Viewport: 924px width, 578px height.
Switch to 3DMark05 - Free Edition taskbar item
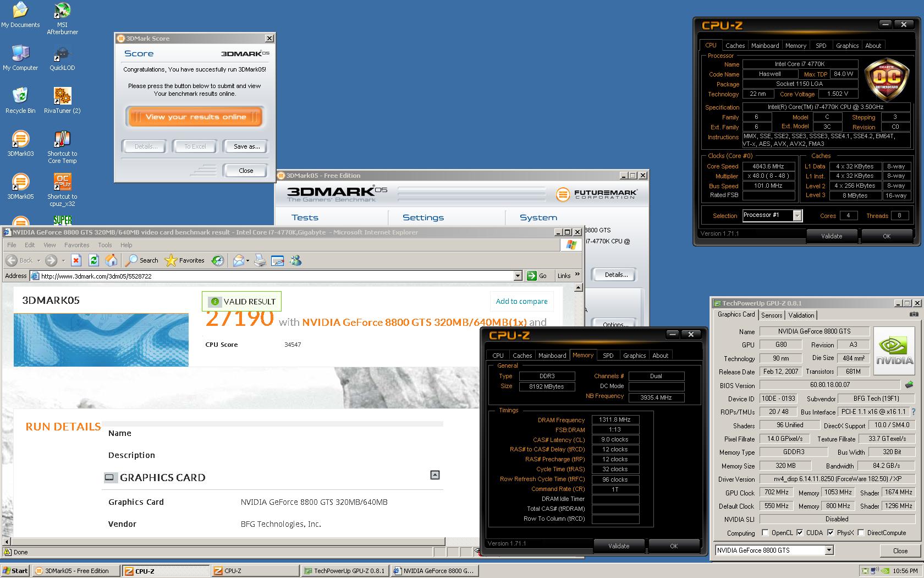tap(75, 571)
